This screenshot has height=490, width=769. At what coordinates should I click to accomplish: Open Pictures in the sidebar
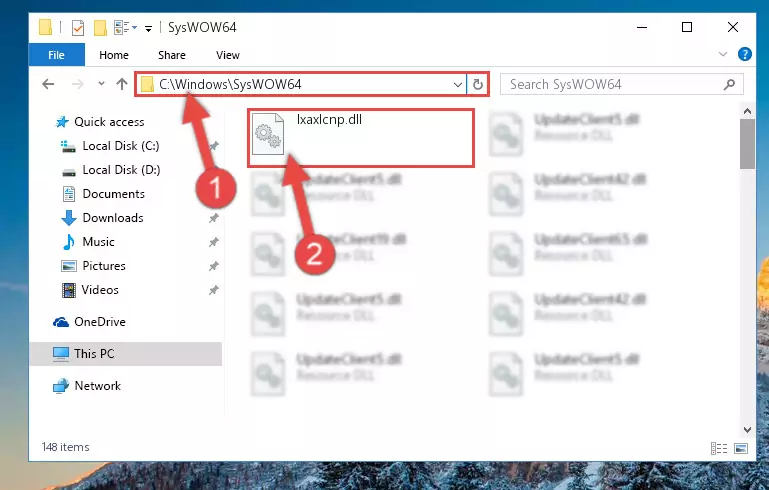point(103,266)
